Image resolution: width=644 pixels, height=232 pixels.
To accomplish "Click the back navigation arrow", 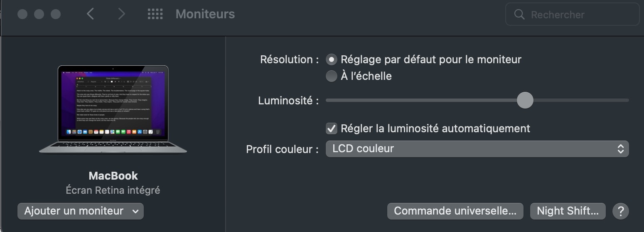I will coord(90,14).
